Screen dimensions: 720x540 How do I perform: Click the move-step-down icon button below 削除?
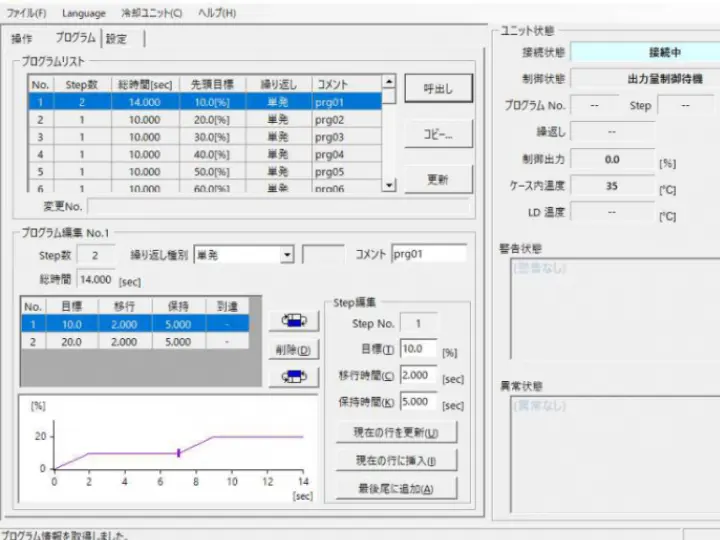click(294, 377)
